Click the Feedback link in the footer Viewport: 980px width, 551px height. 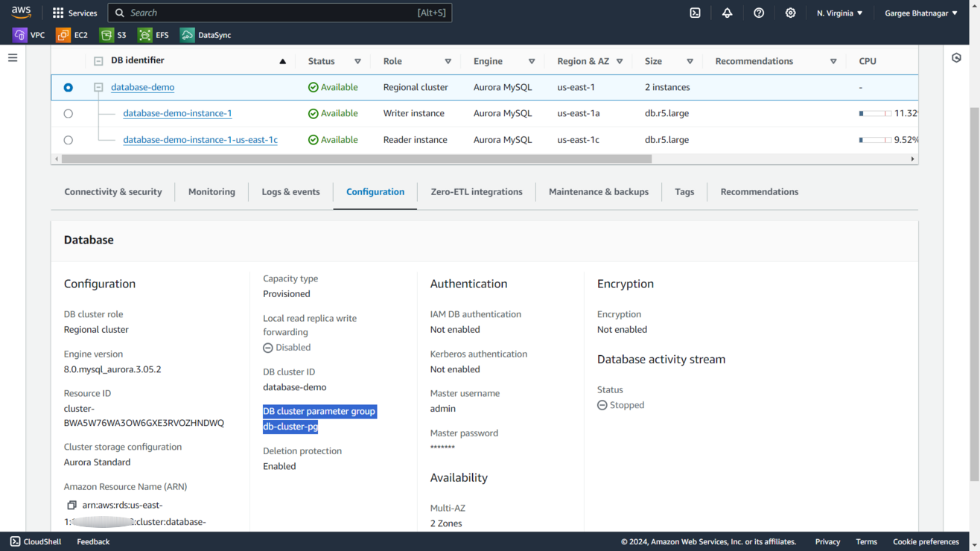click(93, 541)
